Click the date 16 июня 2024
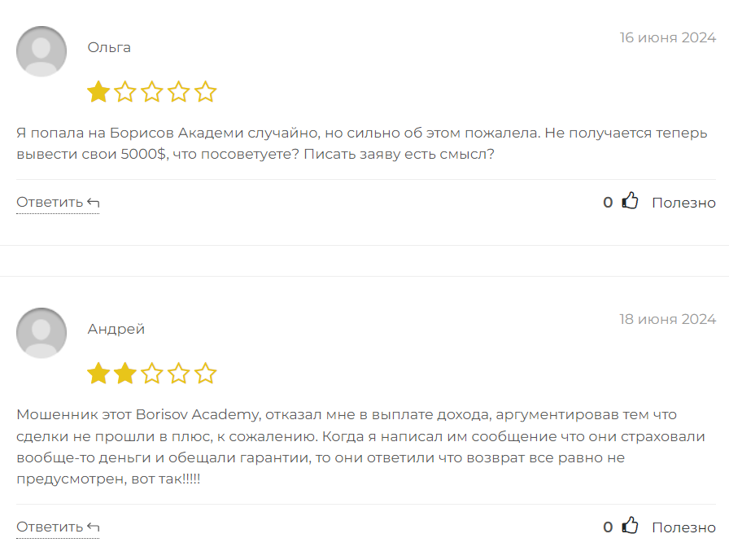This screenshot has width=729, height=560. pyautogui.click(x=668, y=37)
